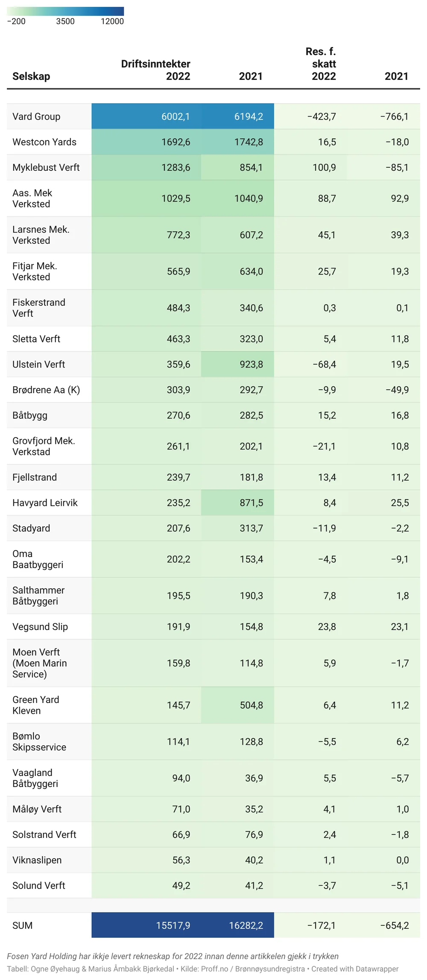Viewport: 427px width, 980px height.
Task: Select the Vard Group row label
Action: [36, 117]
